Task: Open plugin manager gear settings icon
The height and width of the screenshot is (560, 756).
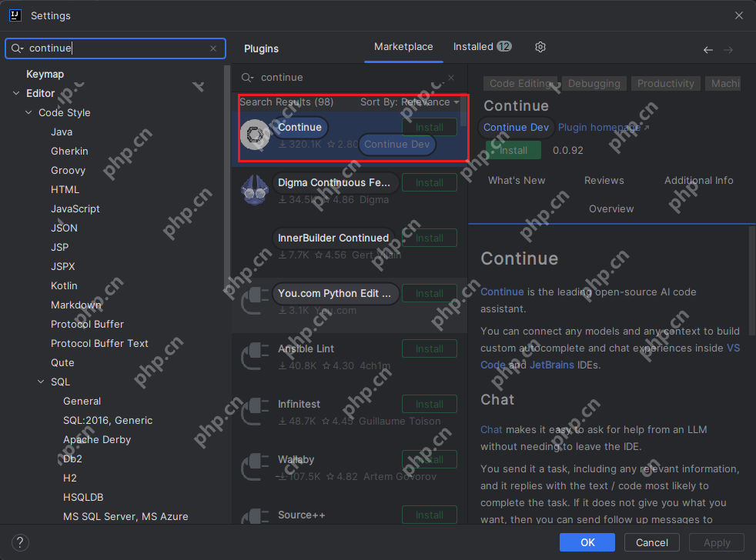Action: [x=540, y=47]
